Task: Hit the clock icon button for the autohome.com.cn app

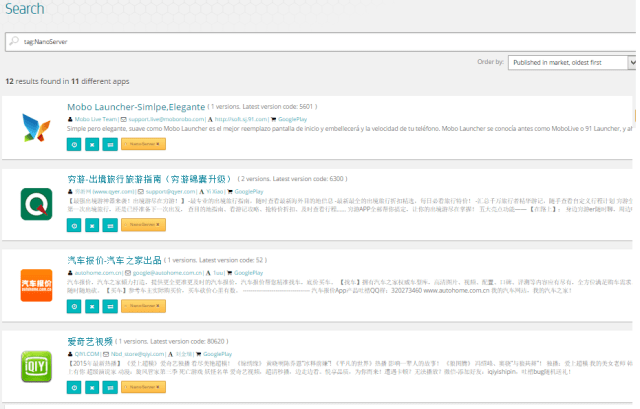Action: pos(74,301)
